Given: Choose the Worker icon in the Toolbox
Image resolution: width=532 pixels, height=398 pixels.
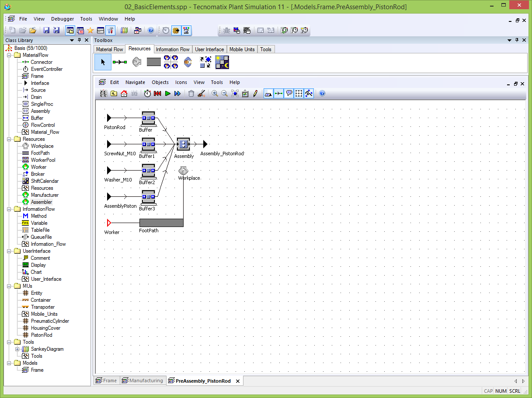Looking at the screenshot, I should click(x=188, y=62).
